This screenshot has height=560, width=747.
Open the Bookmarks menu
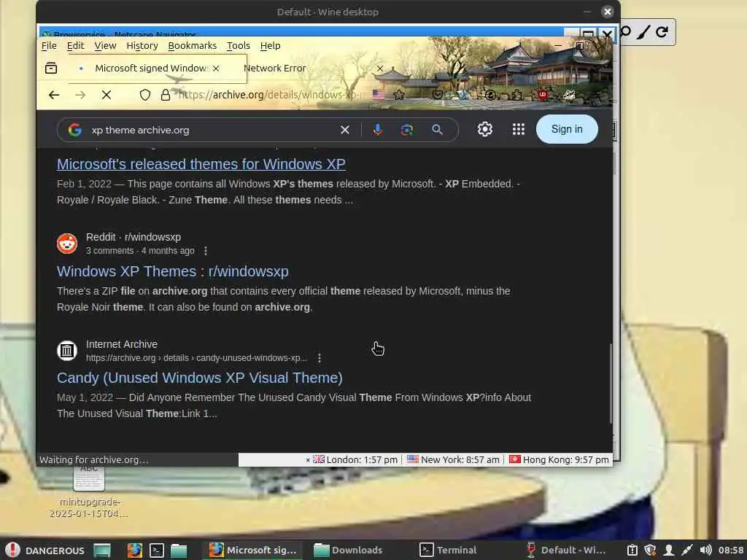(193, 46)
